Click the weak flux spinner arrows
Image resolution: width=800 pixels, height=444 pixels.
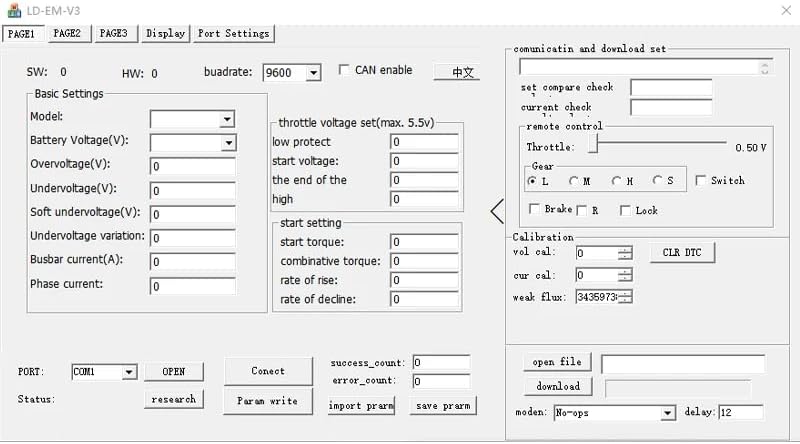625,297
